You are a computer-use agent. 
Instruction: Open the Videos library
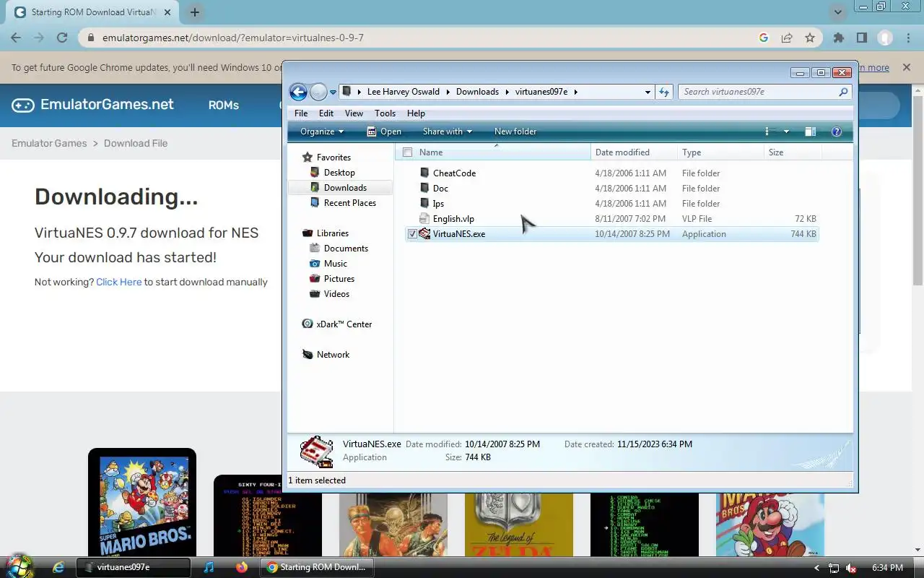coord(336,294)
